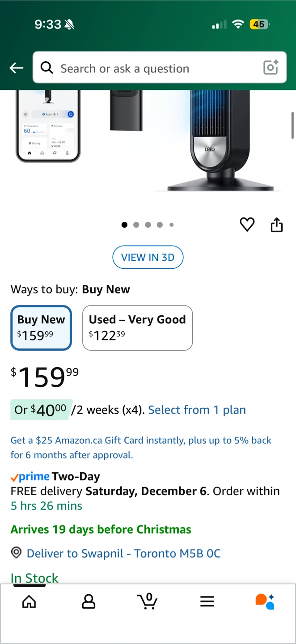Screen dimensions: 296x644
Task: Open account profile icon
Action: pos(89,602)
